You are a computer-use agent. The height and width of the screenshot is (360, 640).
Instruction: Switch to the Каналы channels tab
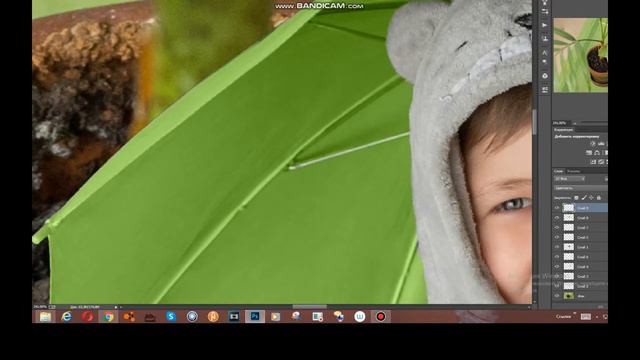[573, 171]
